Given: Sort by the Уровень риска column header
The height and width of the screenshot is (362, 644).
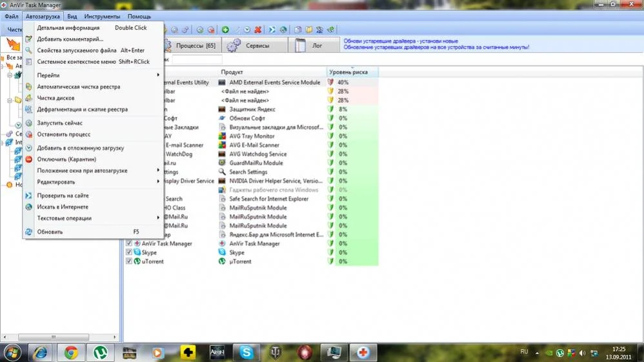Looking at the screenshot, I should [352, 72].
